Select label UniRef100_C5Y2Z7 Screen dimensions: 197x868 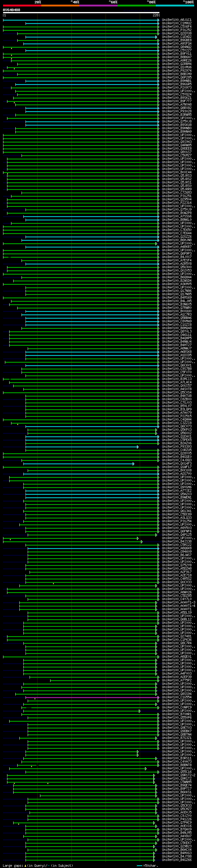[x=176, y=50]
